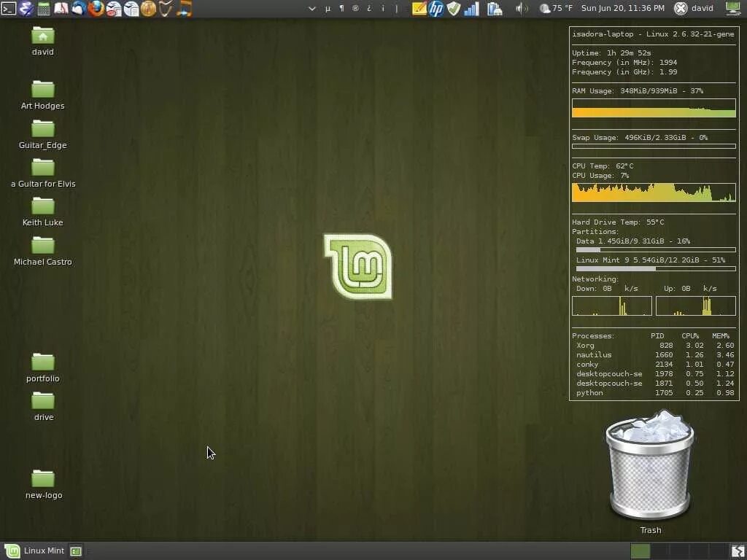Screen dimensions: 747x560
Task: Click the display monitor icon in the top panel
Action: point(734,8)
